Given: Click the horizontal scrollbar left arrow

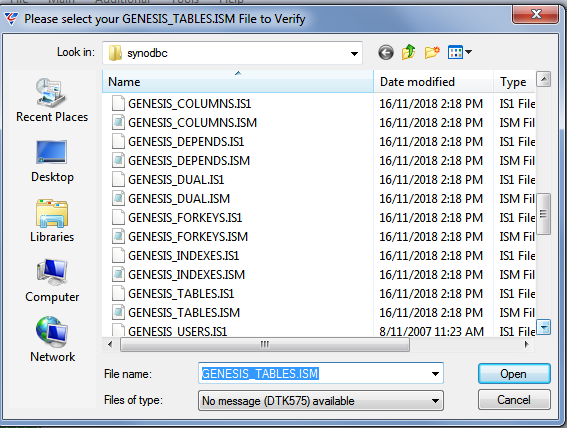Looking at the screenshot, I should (110, 344).
